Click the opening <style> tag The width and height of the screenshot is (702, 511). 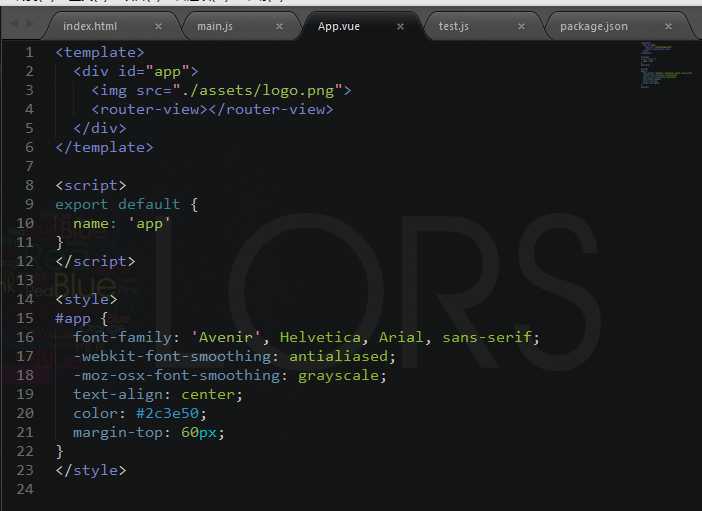coord(86,299)
